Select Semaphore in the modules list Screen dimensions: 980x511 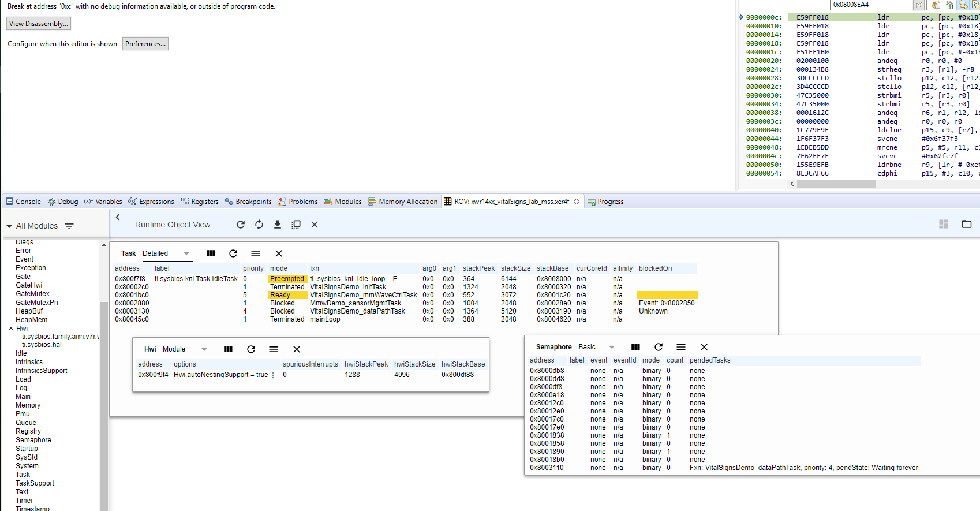pos(33,440)
